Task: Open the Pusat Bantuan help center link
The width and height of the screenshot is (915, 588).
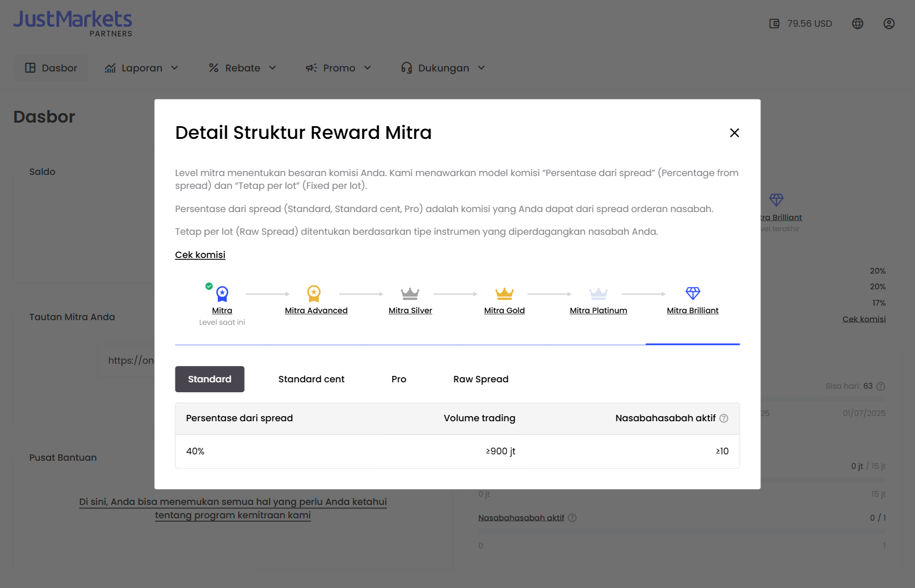Action: pyautogui.click(x=233, y=508)
